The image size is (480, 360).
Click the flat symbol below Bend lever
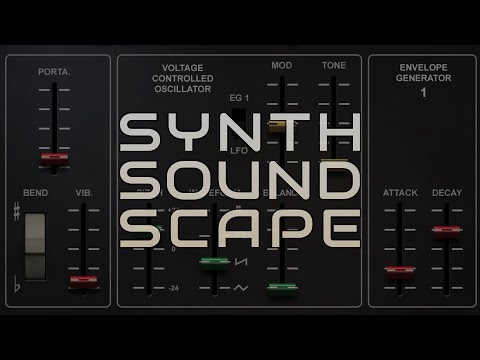[x=17, y=284]
